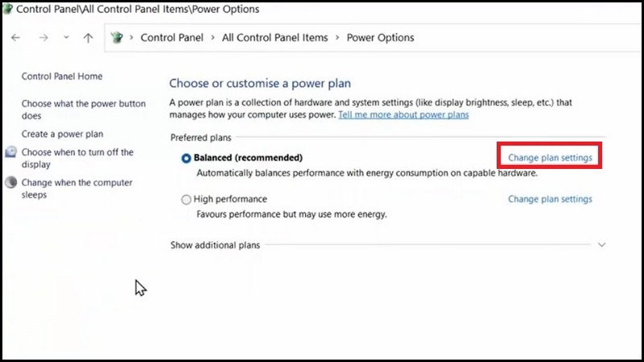Go up one folder level arrow
Image resolution: width=644 pixels, height=362 pixels.
click(x=88, y=38)
